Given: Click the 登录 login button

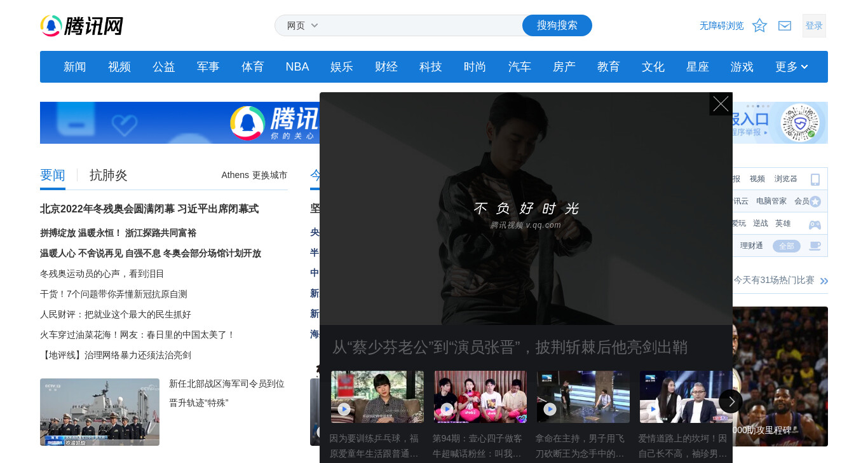Looking at the screenshot, I should point(814,25).
